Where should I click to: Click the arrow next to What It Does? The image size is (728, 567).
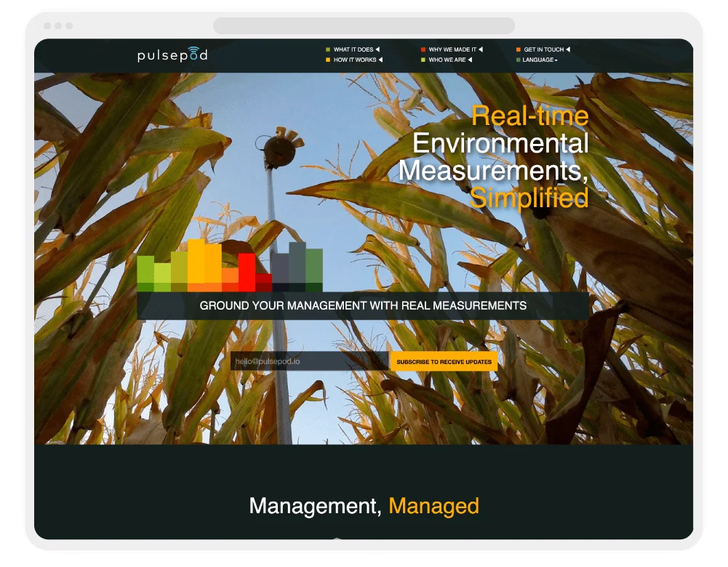click(377, 49)
